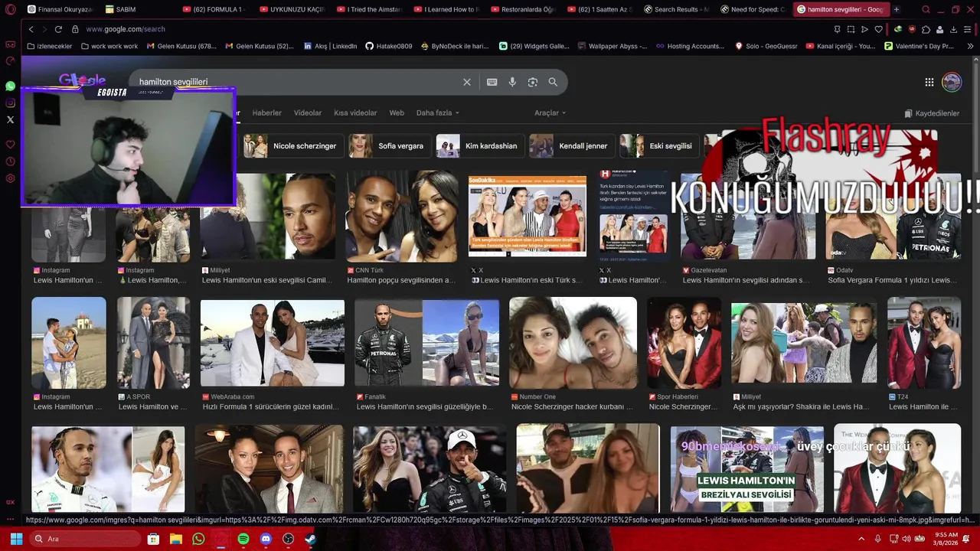
Task: Switch to the Kısa videolar tab
Action: coord(355,112)
